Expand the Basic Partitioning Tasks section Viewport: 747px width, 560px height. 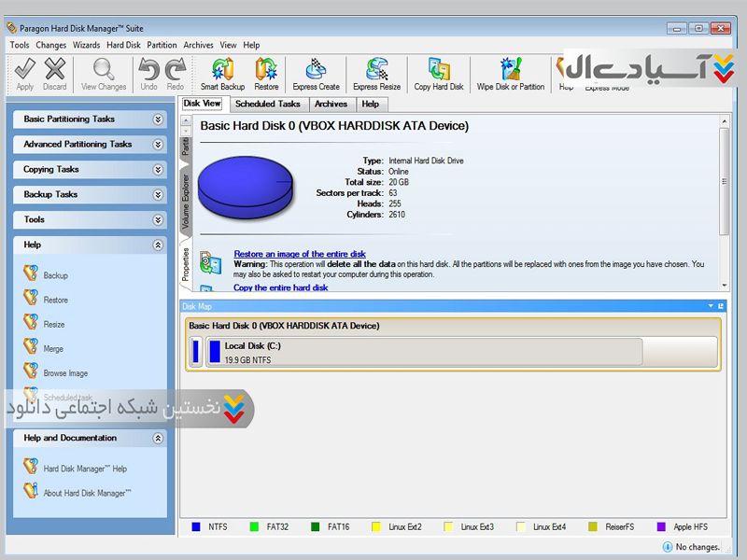click(158, 119)
